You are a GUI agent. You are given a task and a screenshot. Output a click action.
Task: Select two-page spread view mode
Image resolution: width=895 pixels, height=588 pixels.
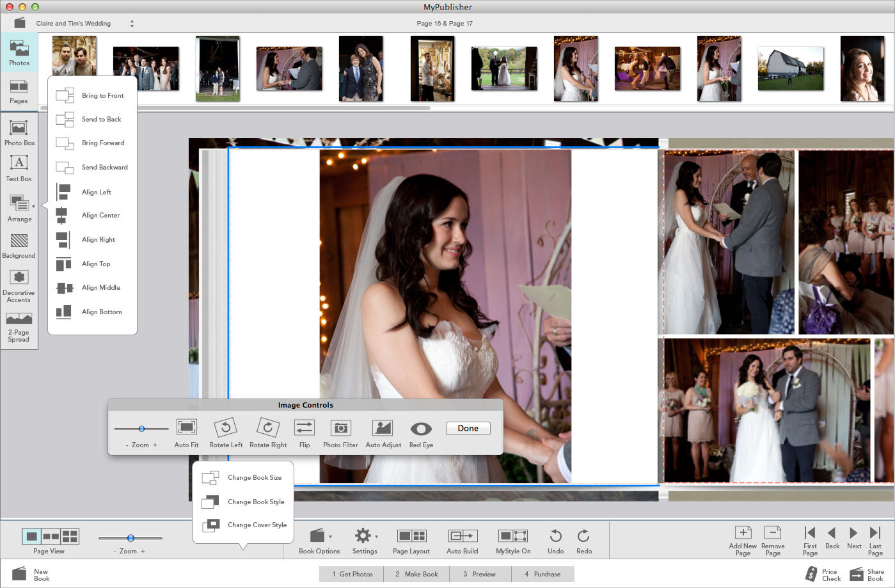pos(51,536)
